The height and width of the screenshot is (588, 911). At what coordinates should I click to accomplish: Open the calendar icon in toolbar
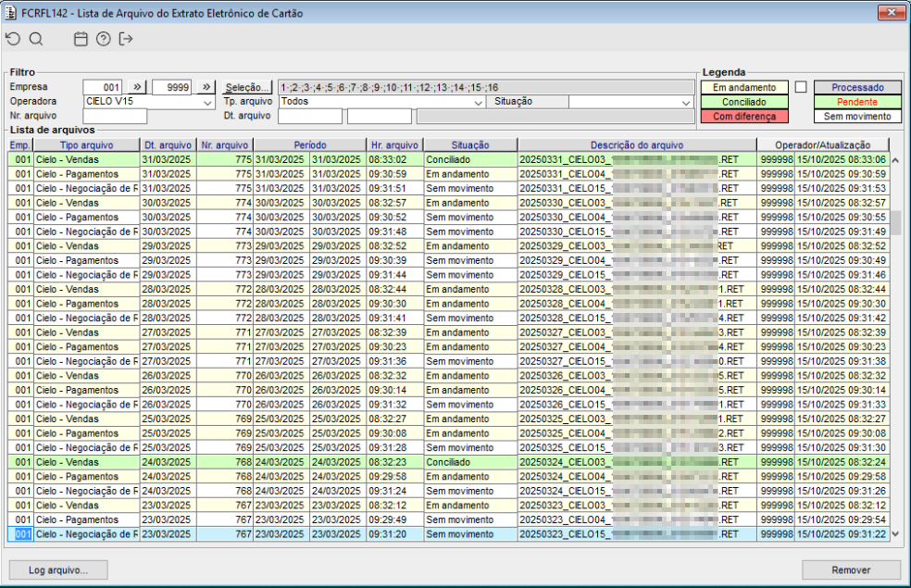click(81, 39)
